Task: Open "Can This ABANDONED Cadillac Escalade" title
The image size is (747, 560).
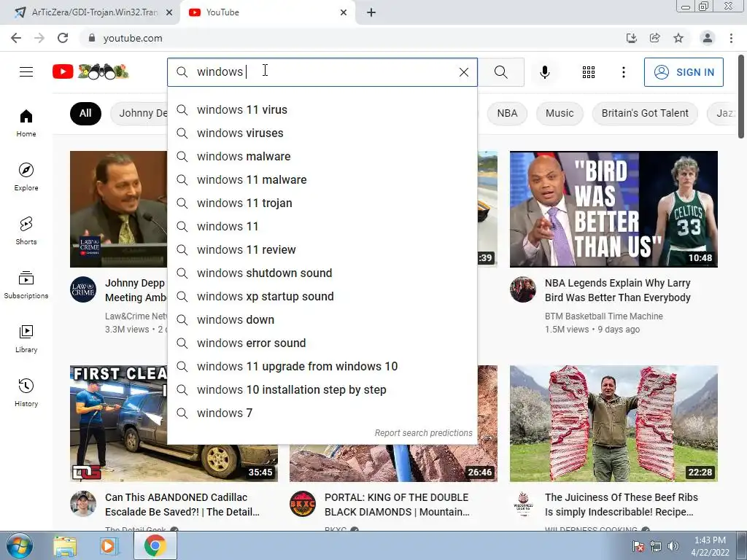Action: click(x=182, y=505)
